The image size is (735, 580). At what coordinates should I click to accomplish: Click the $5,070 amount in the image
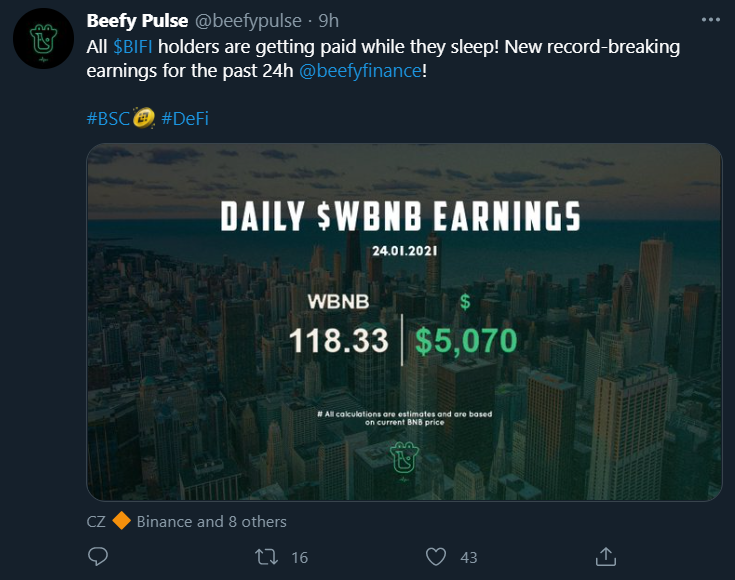tap(467, 340)
